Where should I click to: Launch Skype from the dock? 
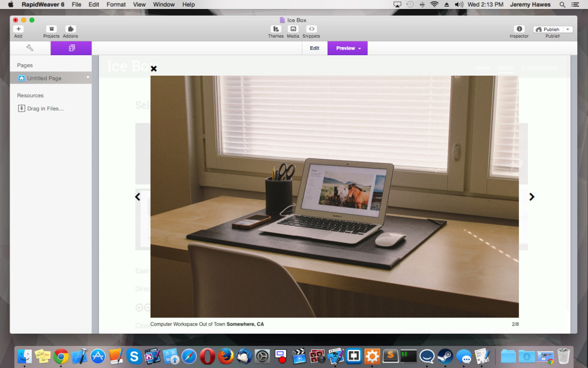click(x=134, y=356)
